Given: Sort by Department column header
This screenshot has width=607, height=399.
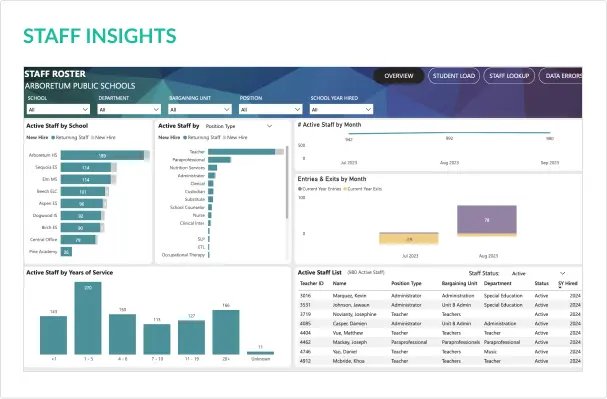Looking at the screenshot, I should (x=497, y=284).
